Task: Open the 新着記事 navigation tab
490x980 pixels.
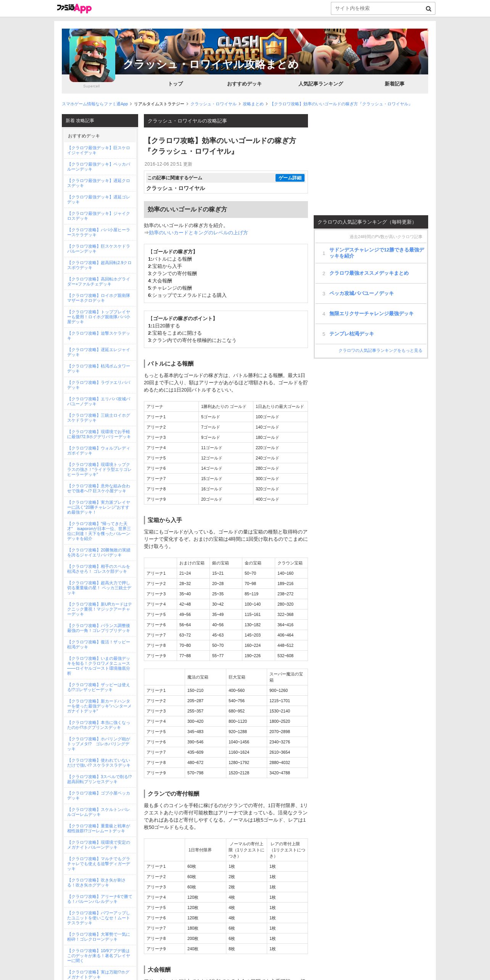Action: 394,84
